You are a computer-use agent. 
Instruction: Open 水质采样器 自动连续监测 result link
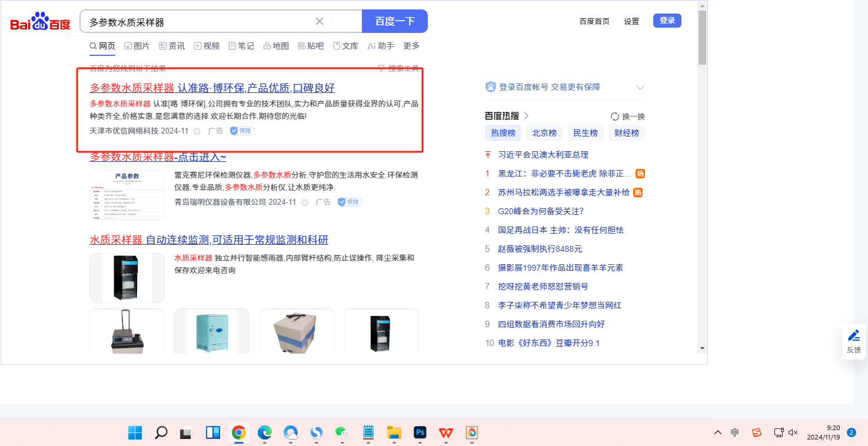pyautogui.click(x=209, y=240)
